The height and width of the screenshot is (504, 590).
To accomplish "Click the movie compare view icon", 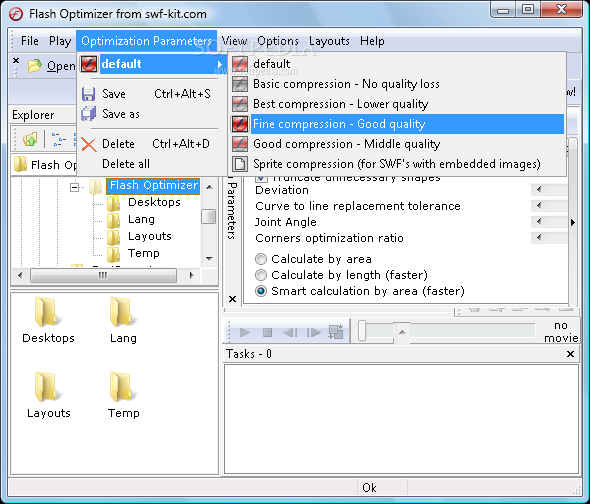I will [336, 332].
